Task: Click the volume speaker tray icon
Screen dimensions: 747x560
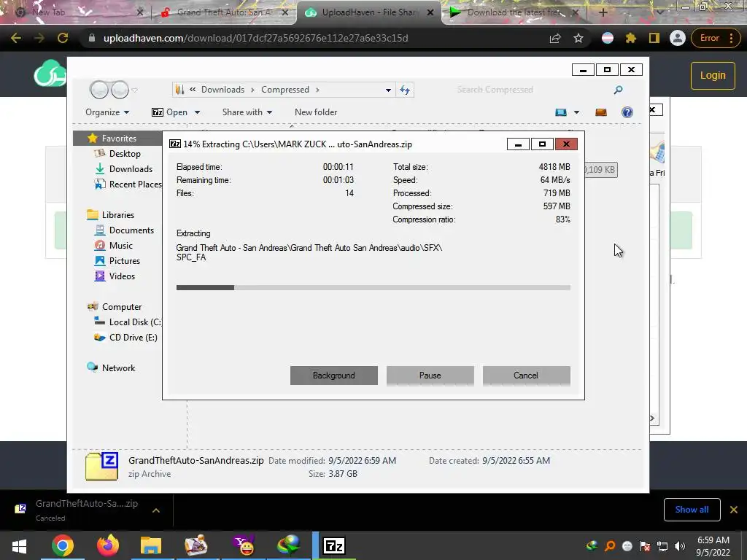Action: [680, 546]
